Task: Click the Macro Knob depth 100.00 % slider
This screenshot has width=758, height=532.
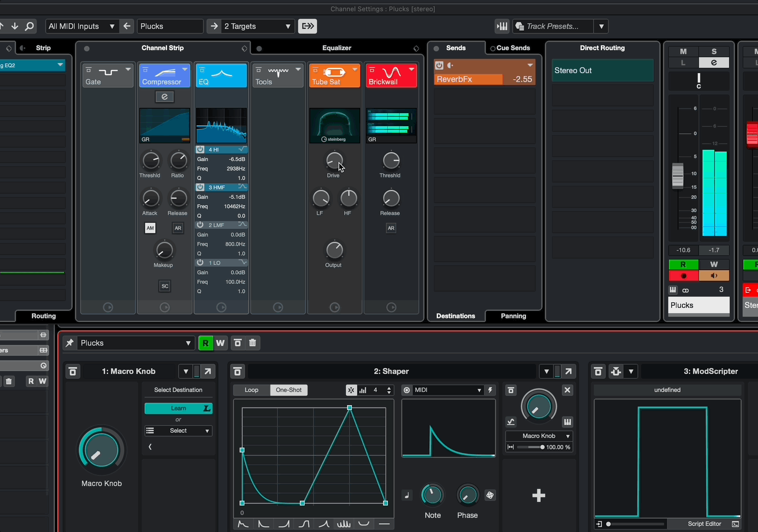Action: tap(531, 447)
